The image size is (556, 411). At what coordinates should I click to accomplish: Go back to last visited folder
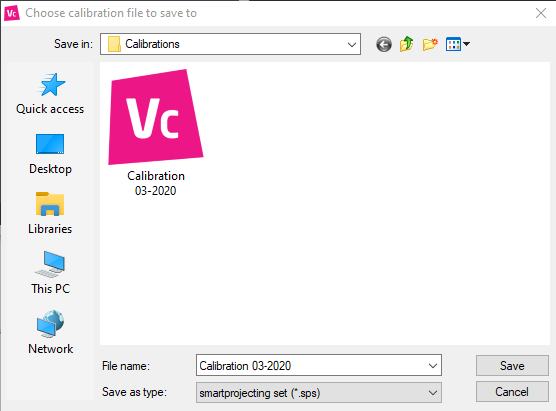click(384, 44)
